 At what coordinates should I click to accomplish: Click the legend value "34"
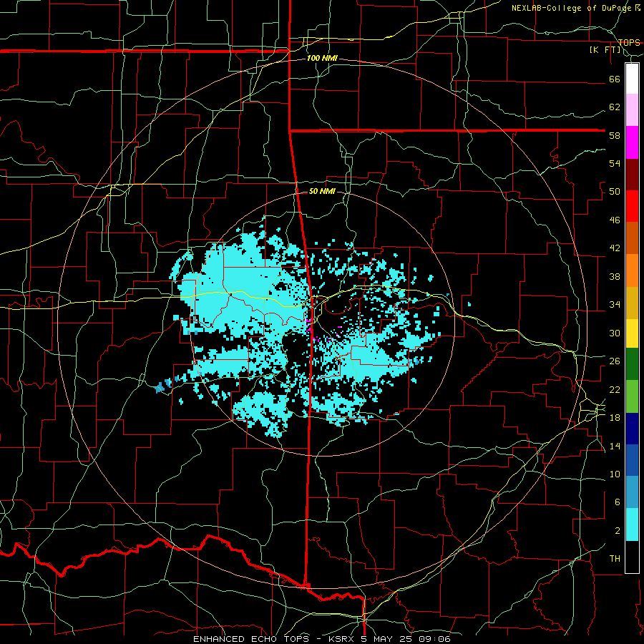coord(615,304)
